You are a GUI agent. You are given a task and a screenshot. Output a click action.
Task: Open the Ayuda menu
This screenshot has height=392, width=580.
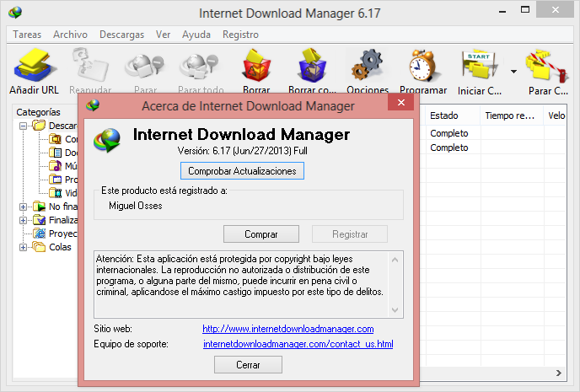(x=196, y=35)
